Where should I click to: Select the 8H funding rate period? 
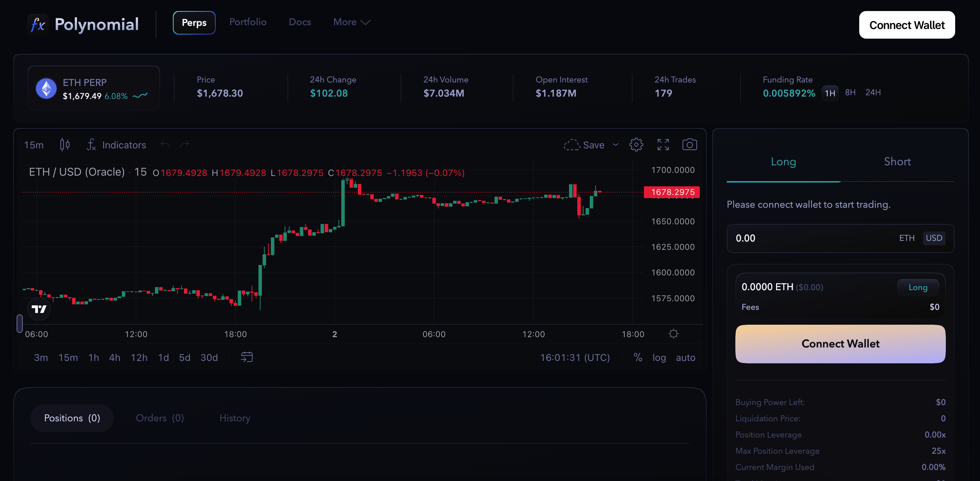(x=850, y=92)
